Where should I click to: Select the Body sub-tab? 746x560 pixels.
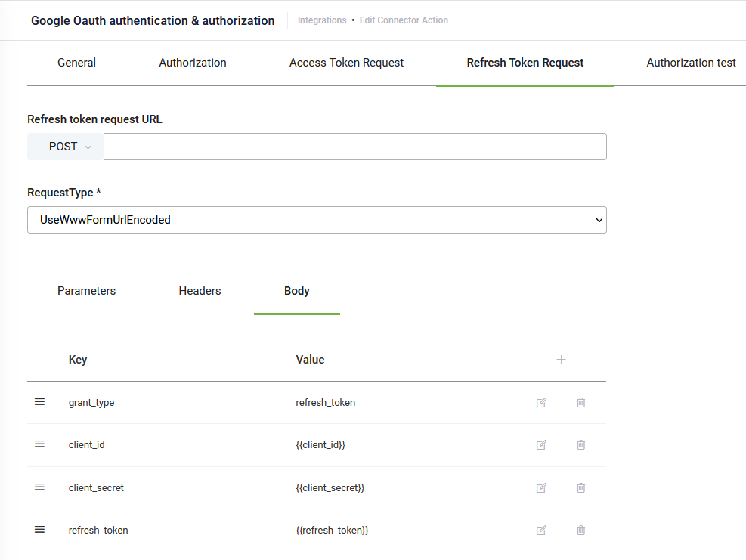pyautogui.click(x=297, y=291)
